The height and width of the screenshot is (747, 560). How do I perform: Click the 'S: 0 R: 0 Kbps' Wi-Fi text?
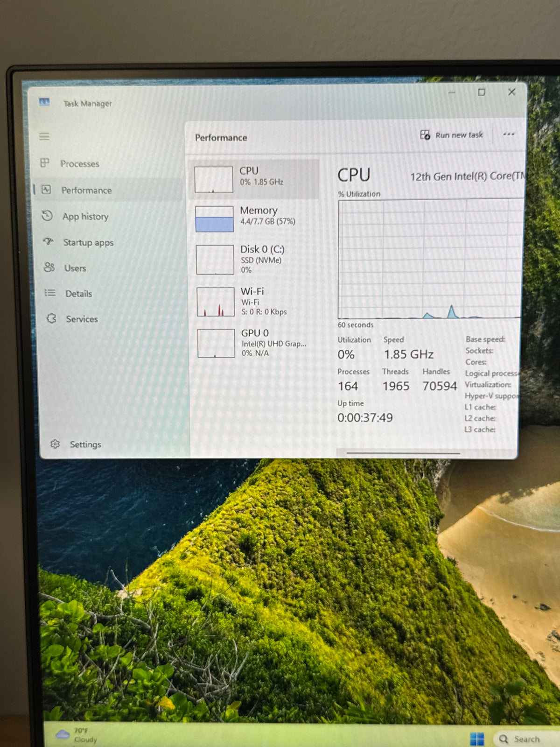pyautogui.click(x=264, y=312)
